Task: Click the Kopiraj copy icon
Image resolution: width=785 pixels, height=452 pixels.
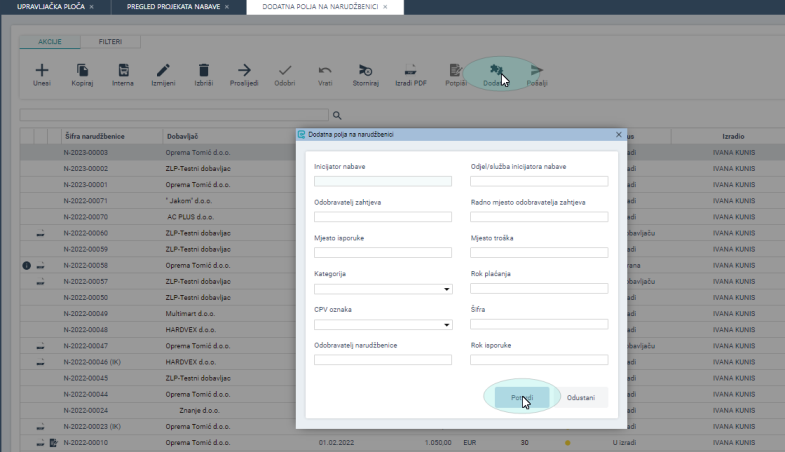Action: tap(83, 70)
